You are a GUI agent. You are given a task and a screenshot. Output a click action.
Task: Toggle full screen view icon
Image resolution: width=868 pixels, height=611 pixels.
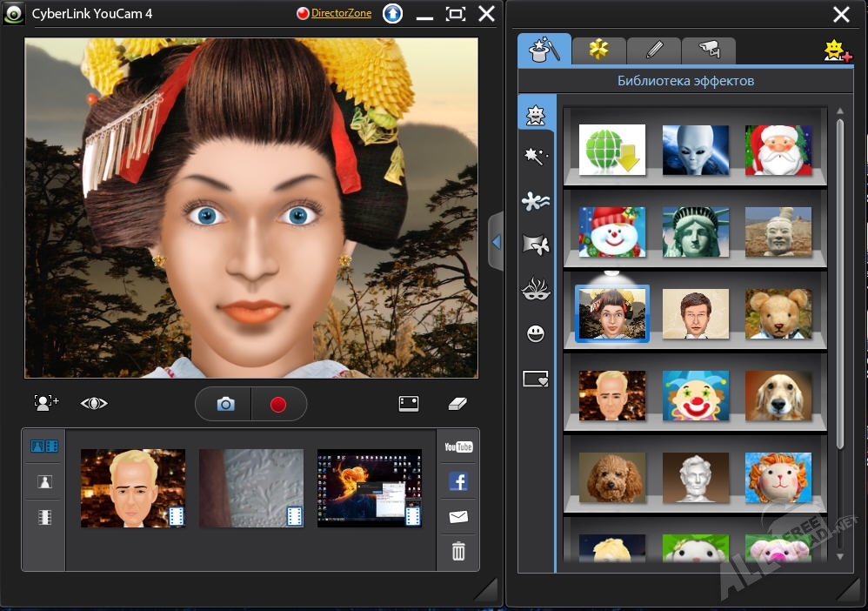[409, 403]
